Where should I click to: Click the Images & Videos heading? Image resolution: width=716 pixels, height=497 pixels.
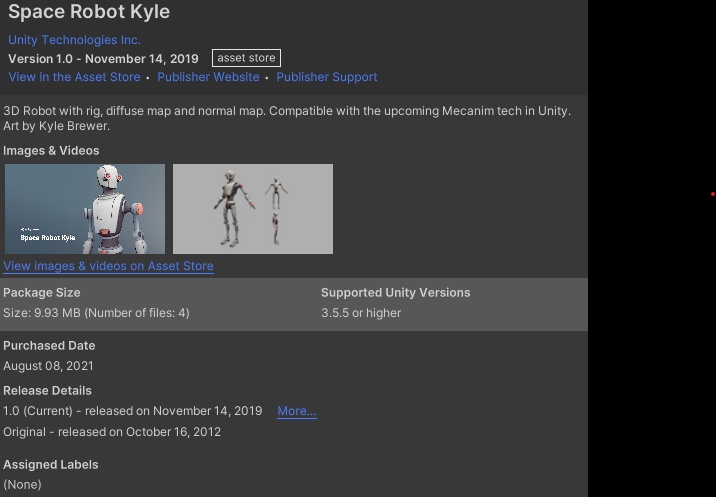pyautogui.click(x=51, y=150)
